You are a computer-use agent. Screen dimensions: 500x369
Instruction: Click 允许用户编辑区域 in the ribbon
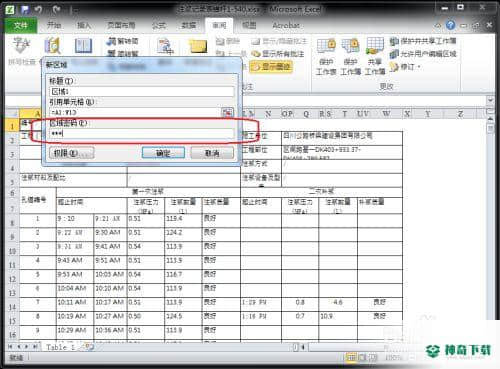pyautogui.click(x=423, y=54)
